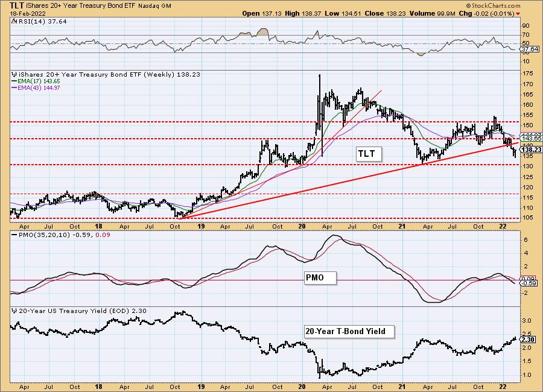Click the 2.30 value tag on the yield axis
The width and height of the screenshot is (543, 392).
[529, 340]
